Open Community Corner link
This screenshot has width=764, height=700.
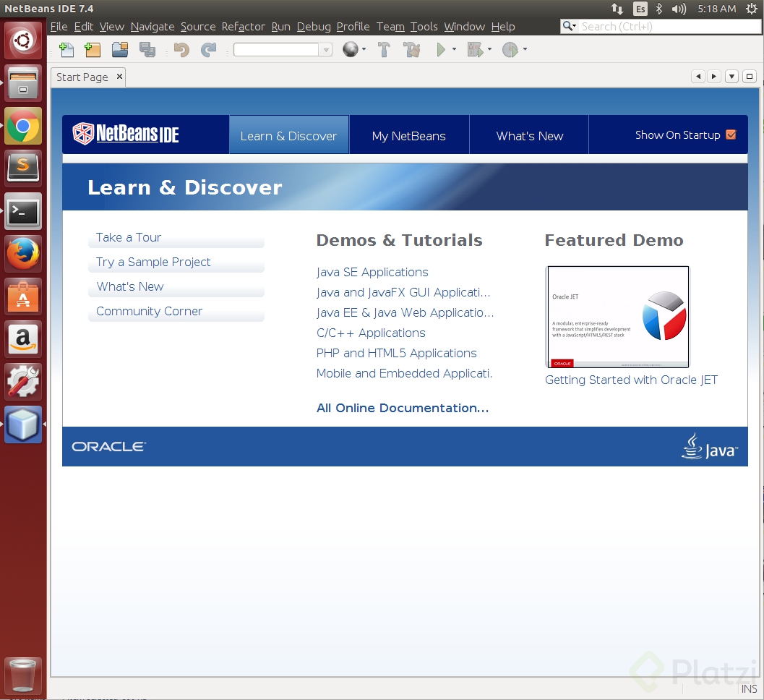coord(176,312)
